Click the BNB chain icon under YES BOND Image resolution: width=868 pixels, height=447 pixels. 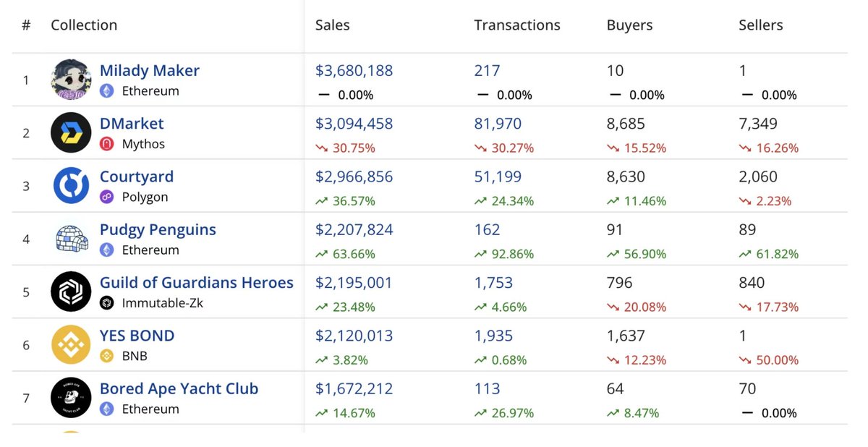pyautogui.click(x=107, y=356)
